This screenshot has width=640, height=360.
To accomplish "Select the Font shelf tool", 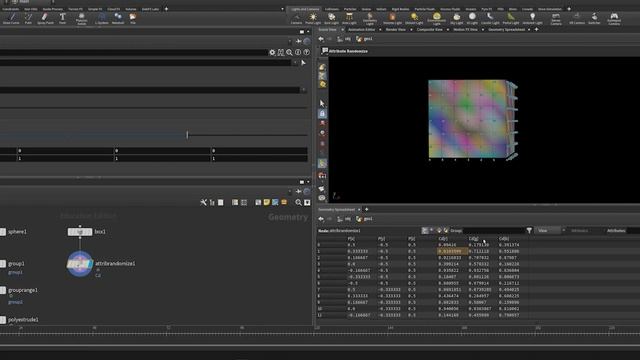I will pyautogui.click(x=62, y=18).
